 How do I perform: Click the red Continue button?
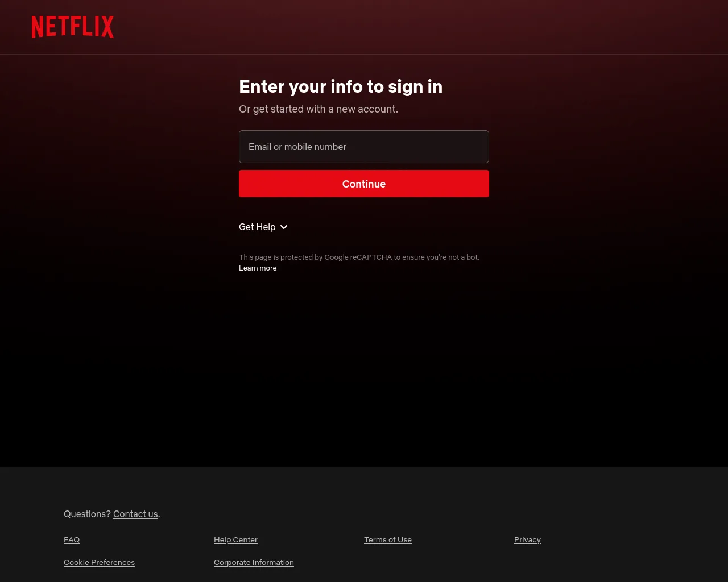[364, 184]
